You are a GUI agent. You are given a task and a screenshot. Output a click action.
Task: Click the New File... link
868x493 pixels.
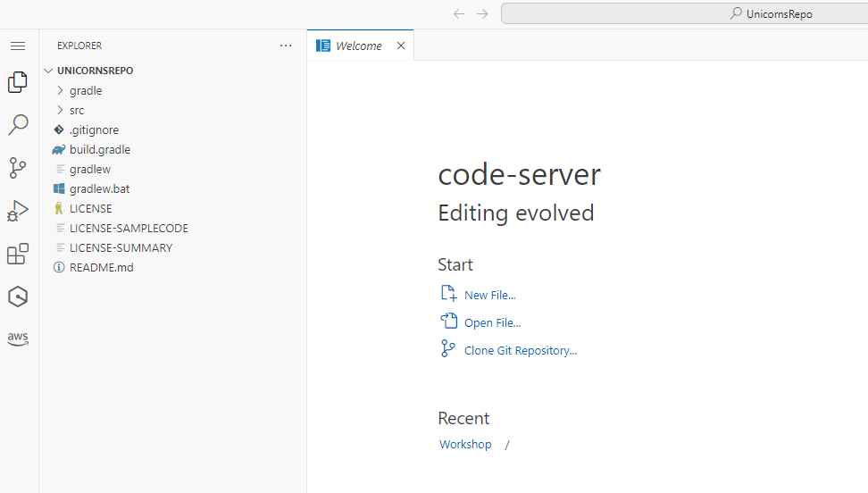pyautogui.click(x=490, y=296)
